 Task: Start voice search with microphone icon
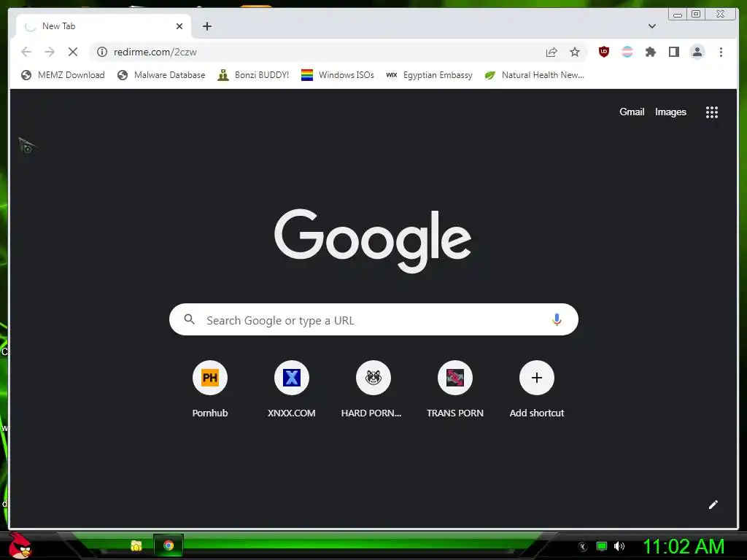point(557,319)
